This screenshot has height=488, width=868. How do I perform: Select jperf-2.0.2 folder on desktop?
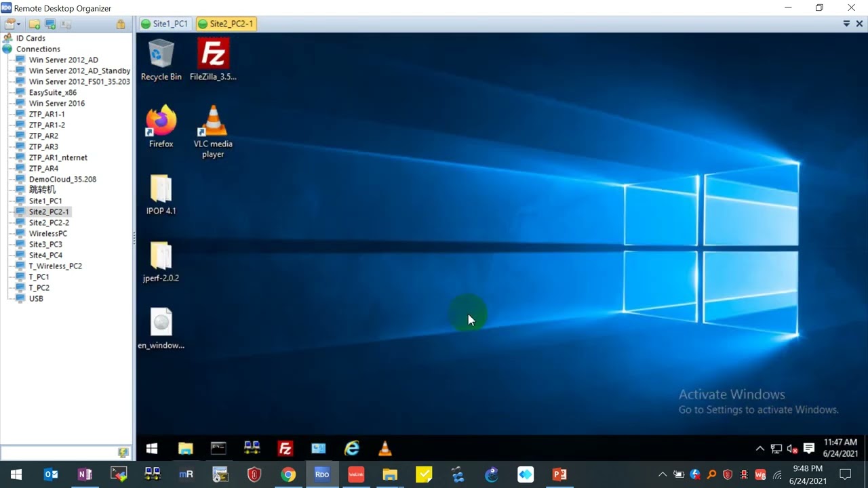161,262
